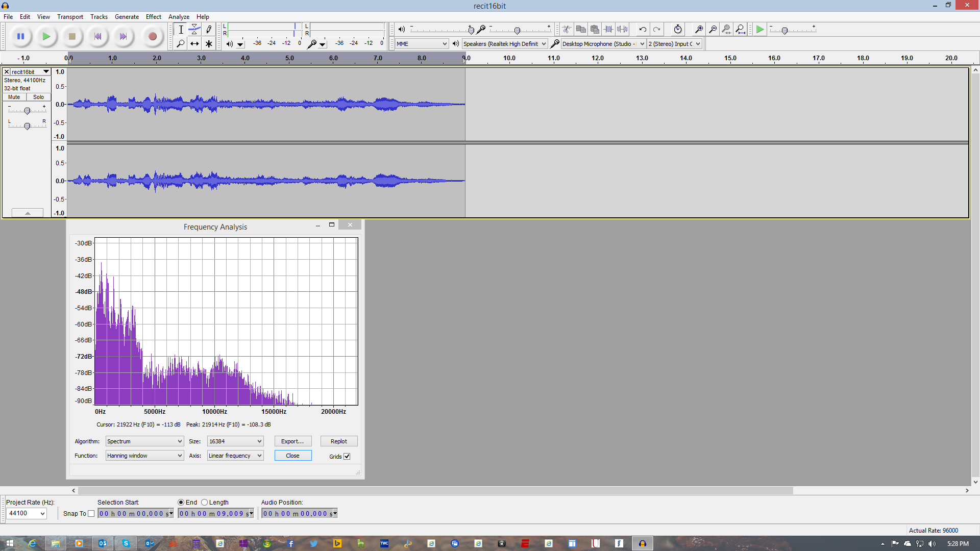Enable the Grids checkbox
The height and width of the screenshot is (551, 980).
click(347, 456)
